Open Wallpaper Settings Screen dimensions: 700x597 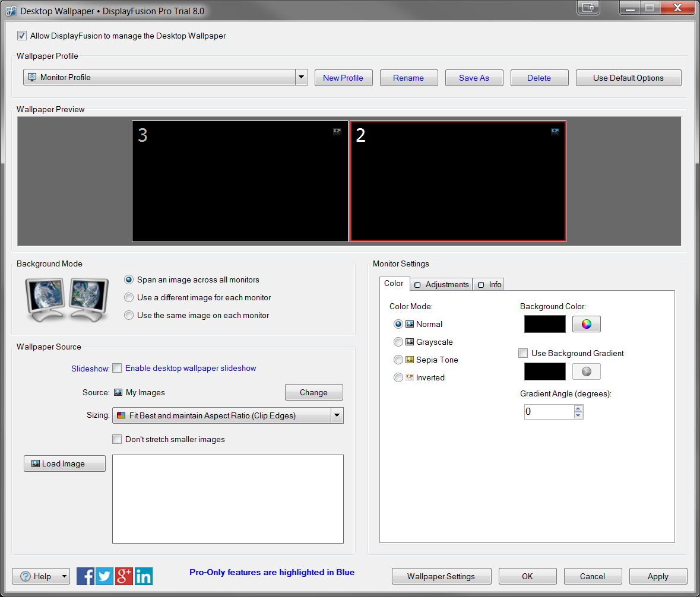point(441,576)
